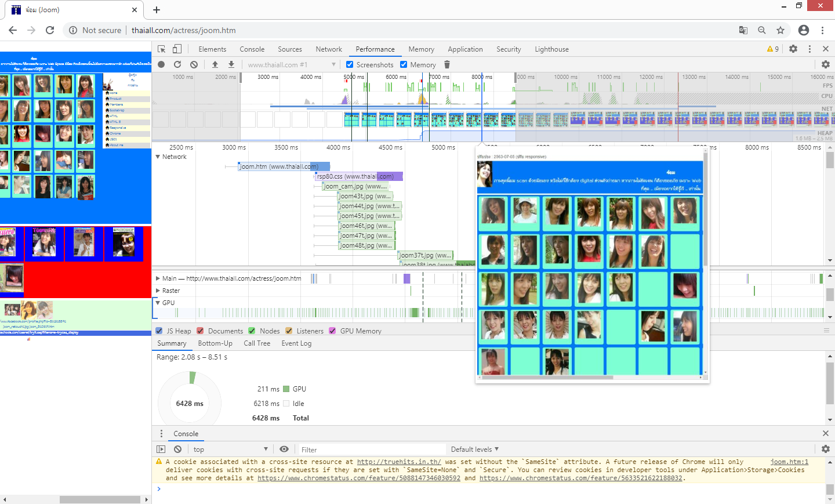This screenshot has height=504, width=835.
Task: Click the console Filter input field
Action: tap(371, 449)
